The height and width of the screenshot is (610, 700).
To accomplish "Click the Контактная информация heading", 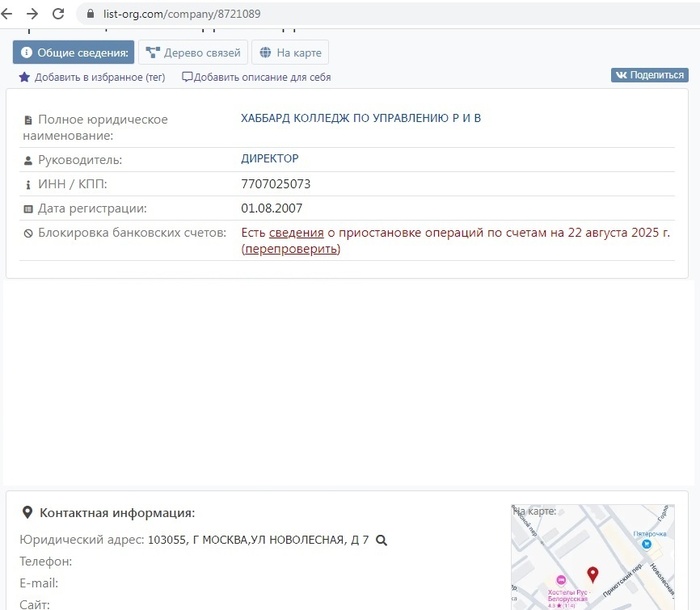I will pos(117,513).
